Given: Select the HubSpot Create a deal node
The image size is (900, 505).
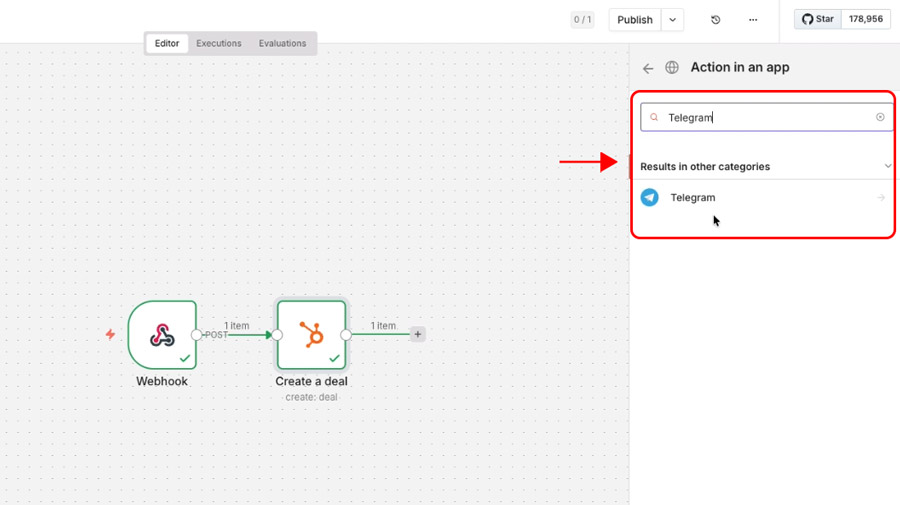Looking at the screenshot, I should [x=312, y=335].
